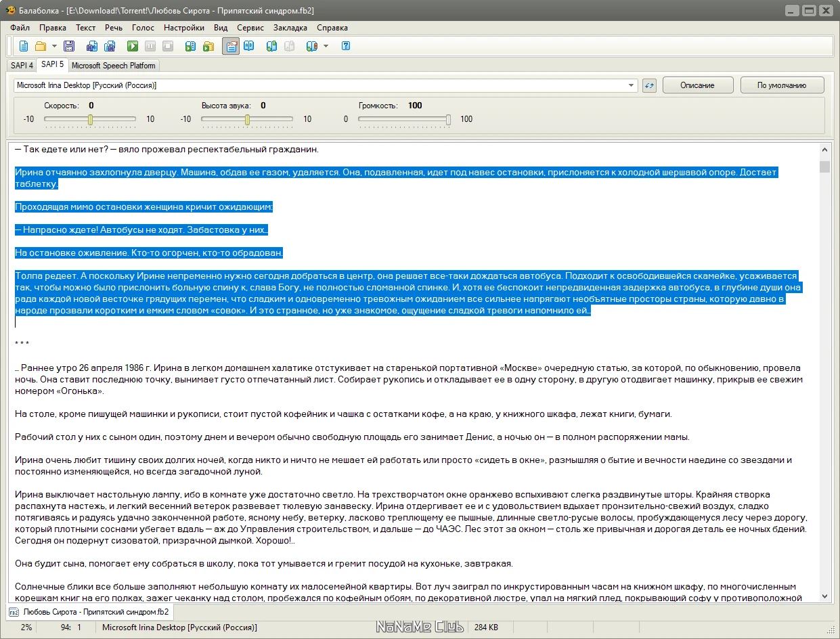This screenshot has width=840, height=639.
Task: Click the 2% progress in status bar
Action: pos(26,627)
